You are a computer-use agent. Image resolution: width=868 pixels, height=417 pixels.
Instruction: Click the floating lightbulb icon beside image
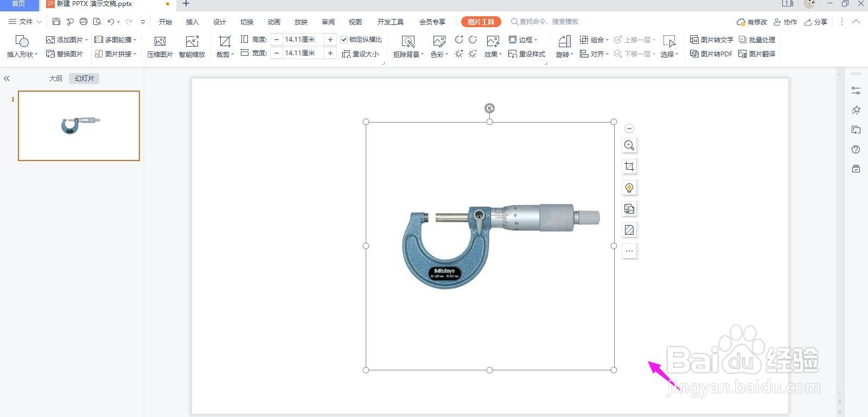click(629, 188)
